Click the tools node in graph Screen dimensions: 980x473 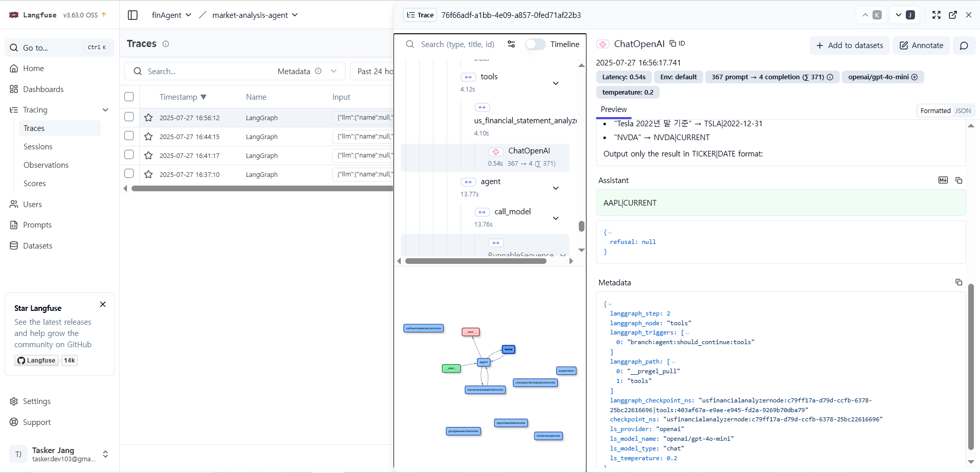(508, 349)
